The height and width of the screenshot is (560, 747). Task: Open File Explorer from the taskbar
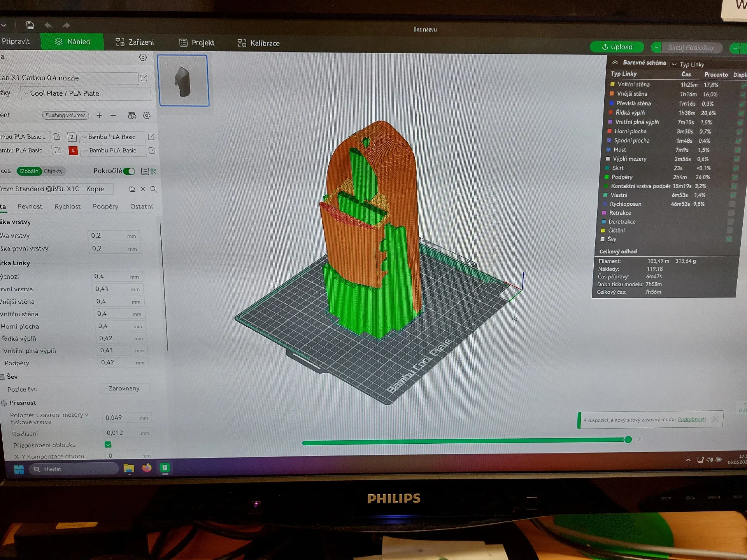tap(129, 468)
